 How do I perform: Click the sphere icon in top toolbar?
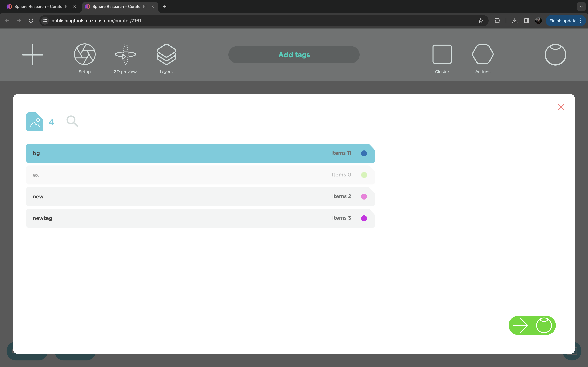point(555,55)
